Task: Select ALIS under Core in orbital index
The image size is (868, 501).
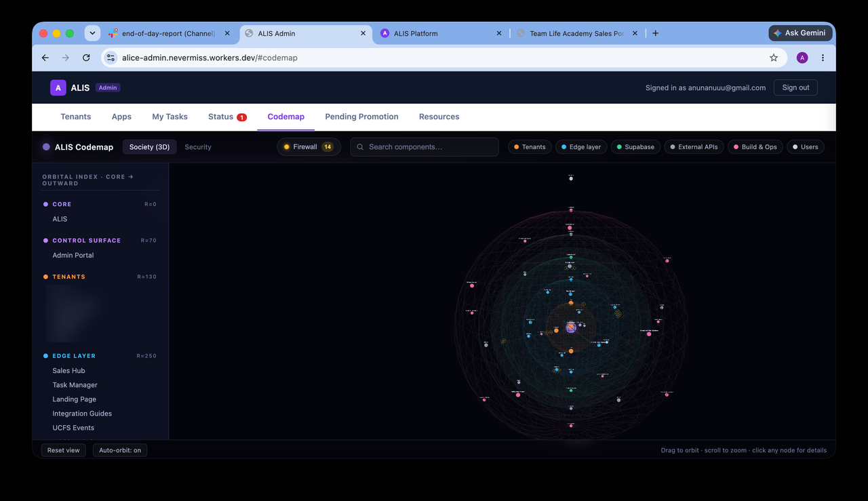Action: pyautogui.click(x=60, y=219)
